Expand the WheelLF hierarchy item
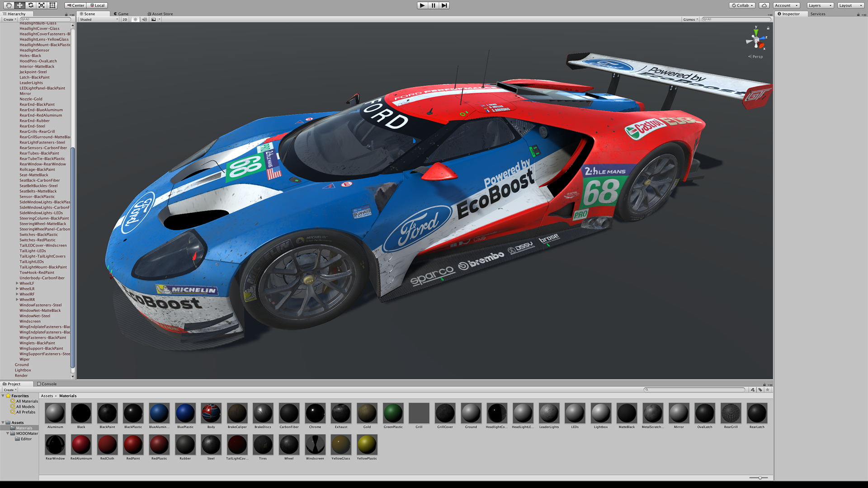868x488 pixels. pos(17,283)
